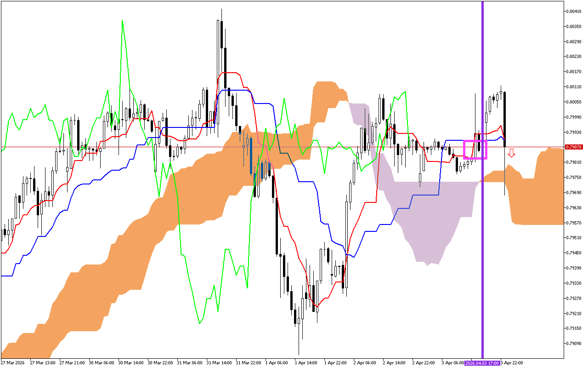Screen dimensions: 588x368
Task: Click the red down arrow sell signal
Action: (511, 153)
